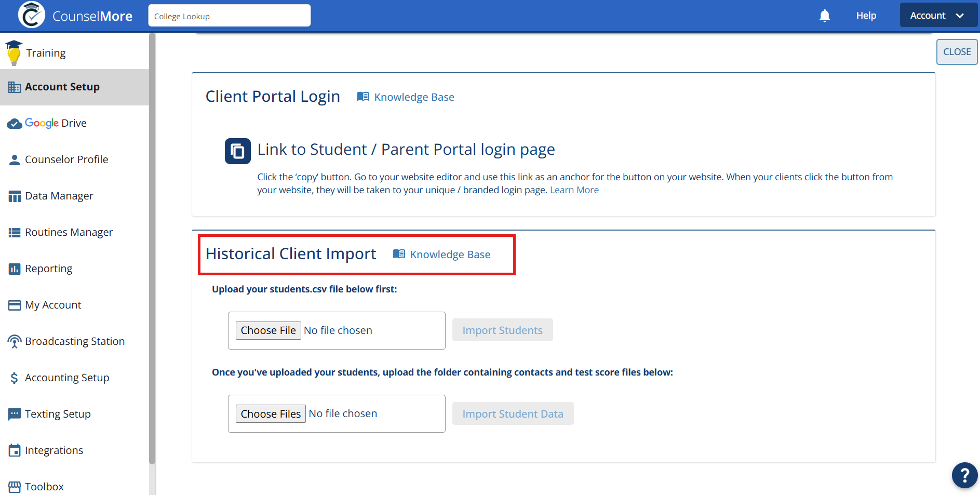This screenshot has width=980, height=495.
Task: Go to Counselor Profile
Action: pyautogui.click(x=74, y=159)
